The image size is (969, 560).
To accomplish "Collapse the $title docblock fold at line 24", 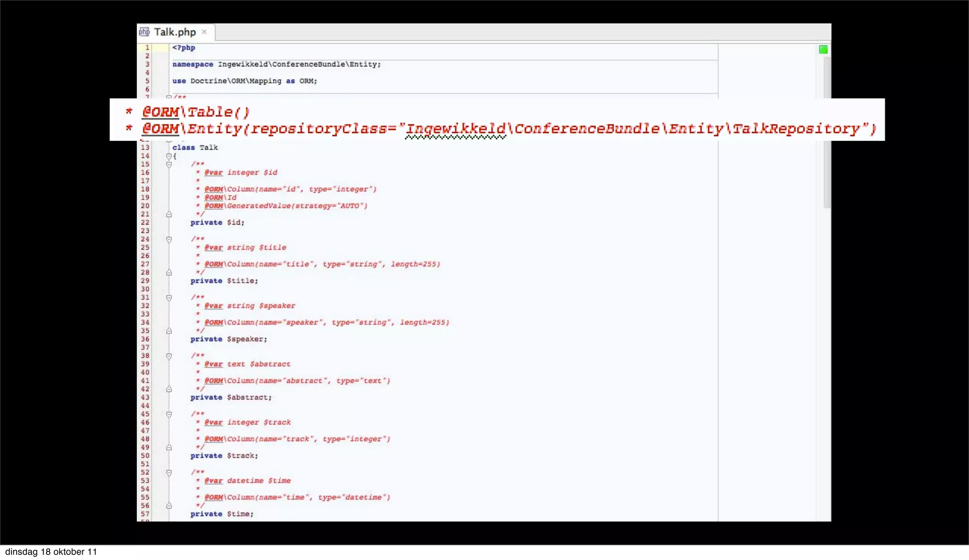I will pyautogui.click(x=169, y=239).
